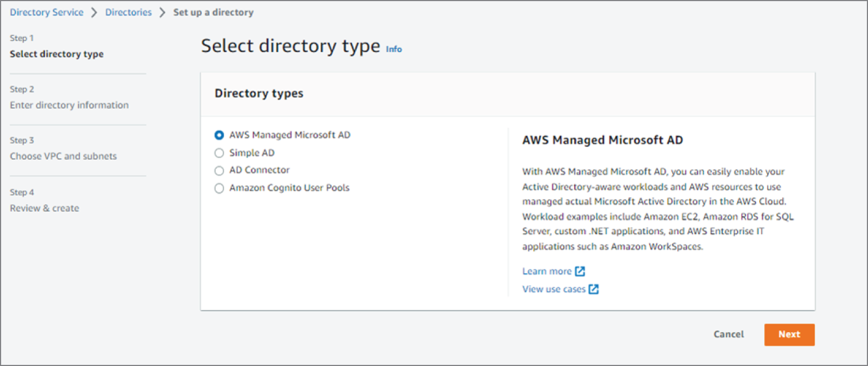The height and width of the screenshot is (366, 868).
Task: Click the orange Next button
Action: (789, 334)
